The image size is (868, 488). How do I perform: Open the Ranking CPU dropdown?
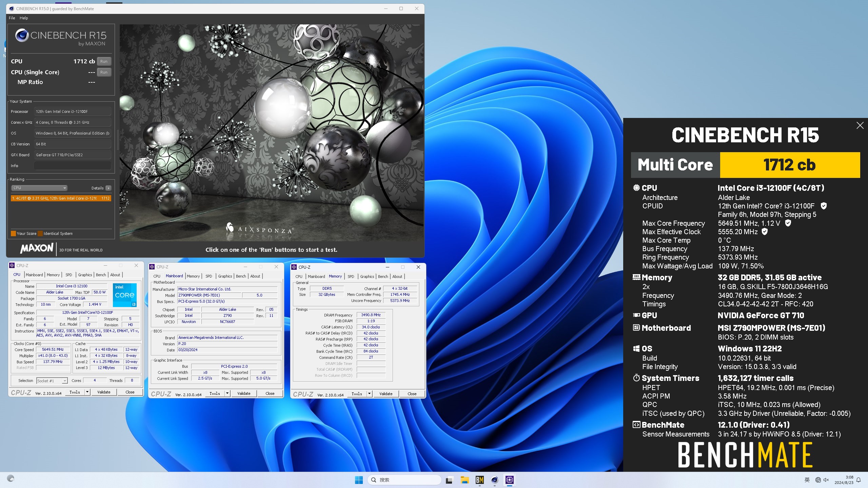39,188
